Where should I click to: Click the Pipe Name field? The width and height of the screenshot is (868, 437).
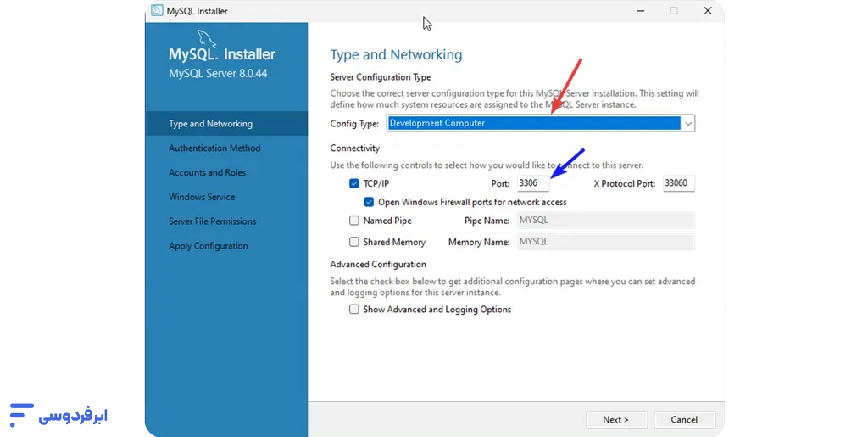click(605, 220)
